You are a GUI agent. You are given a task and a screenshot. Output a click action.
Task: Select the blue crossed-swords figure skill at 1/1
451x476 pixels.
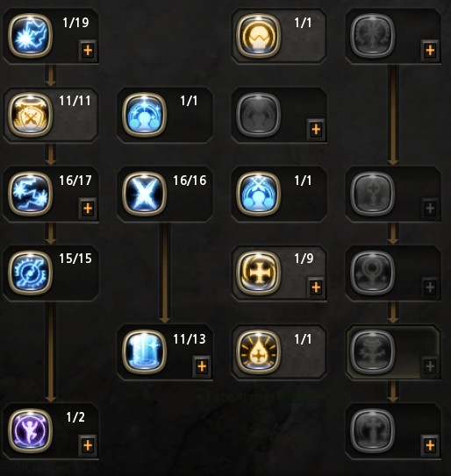tap(258, 194)
